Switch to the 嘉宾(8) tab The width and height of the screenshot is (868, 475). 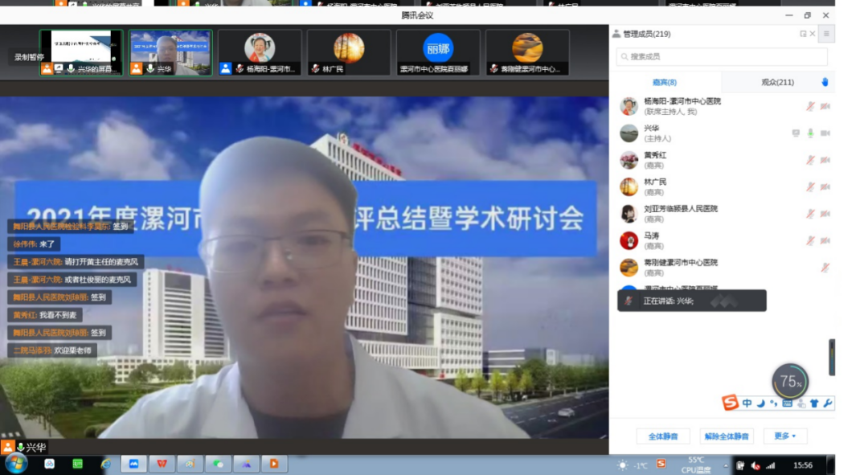point(665,82)
